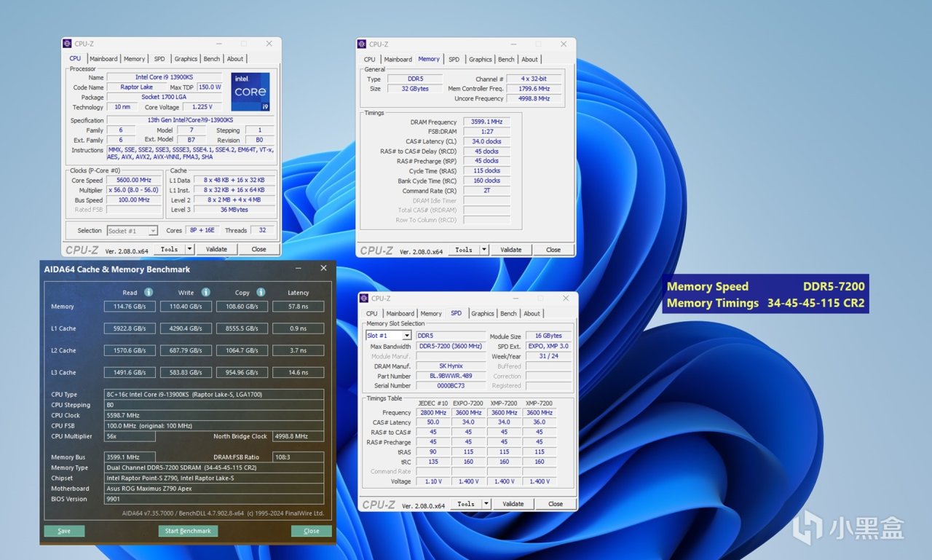Close AIDA64 benchmark with the title bar X
The height and width of the screenshot is (560, 932).
(x=324, y=269)
